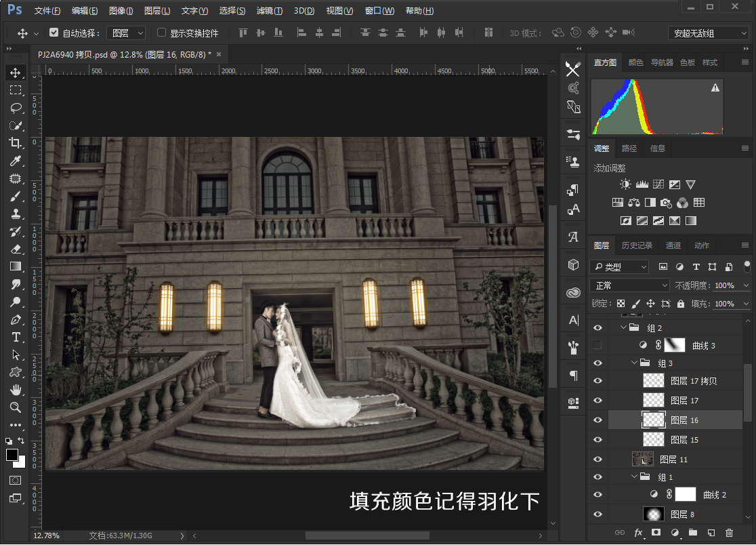Open the 图像(I) menu
This screenshot has height=545, width=756.
(121, 11)
